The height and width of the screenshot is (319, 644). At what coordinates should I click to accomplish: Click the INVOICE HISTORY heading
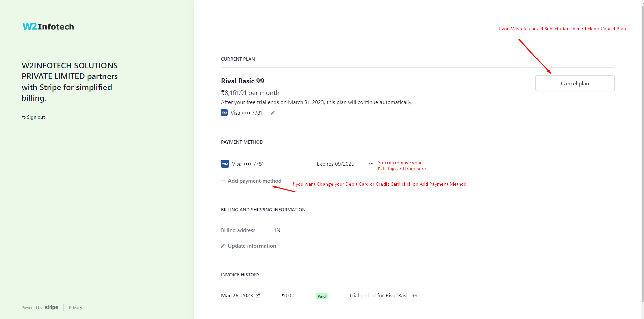coord(240,275)
